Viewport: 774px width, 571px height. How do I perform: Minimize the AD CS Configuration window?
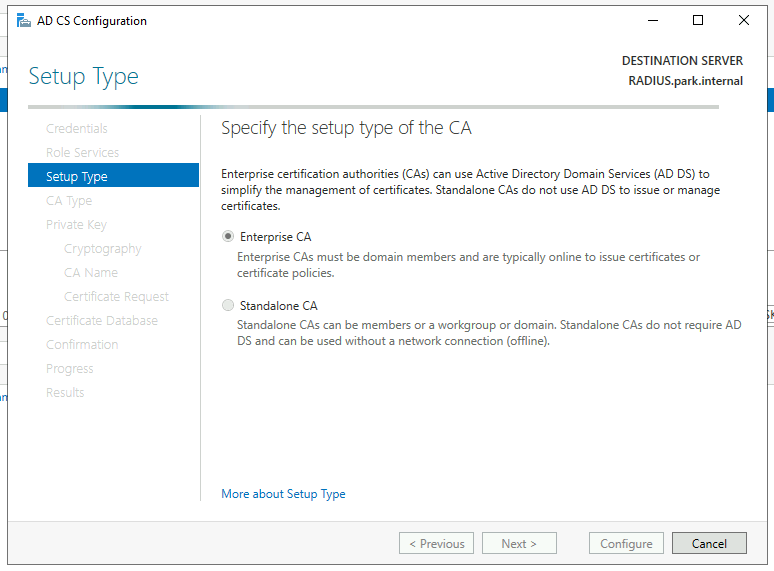[x=653, y=20]
